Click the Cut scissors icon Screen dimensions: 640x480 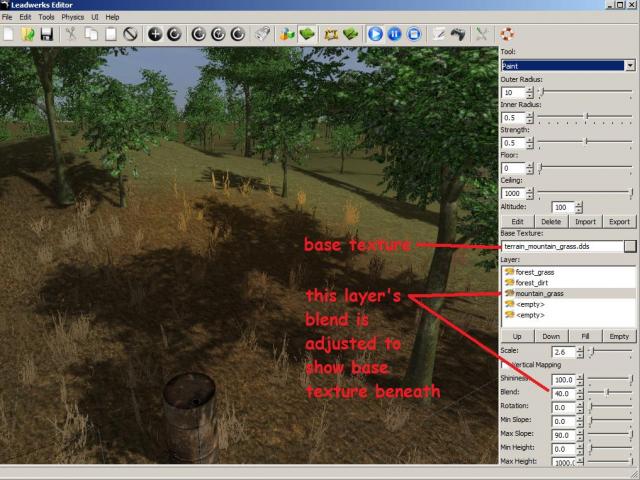tap(72, 34)
